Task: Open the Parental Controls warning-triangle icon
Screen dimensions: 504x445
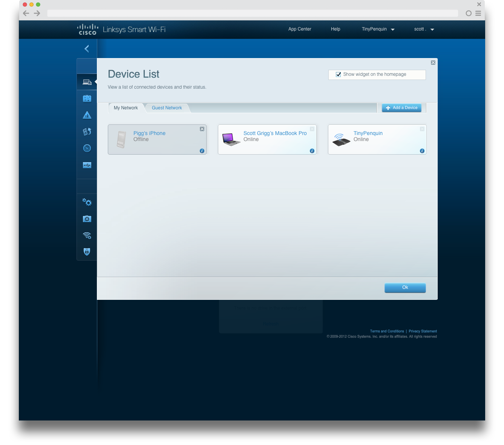Action: coord(87,115)
